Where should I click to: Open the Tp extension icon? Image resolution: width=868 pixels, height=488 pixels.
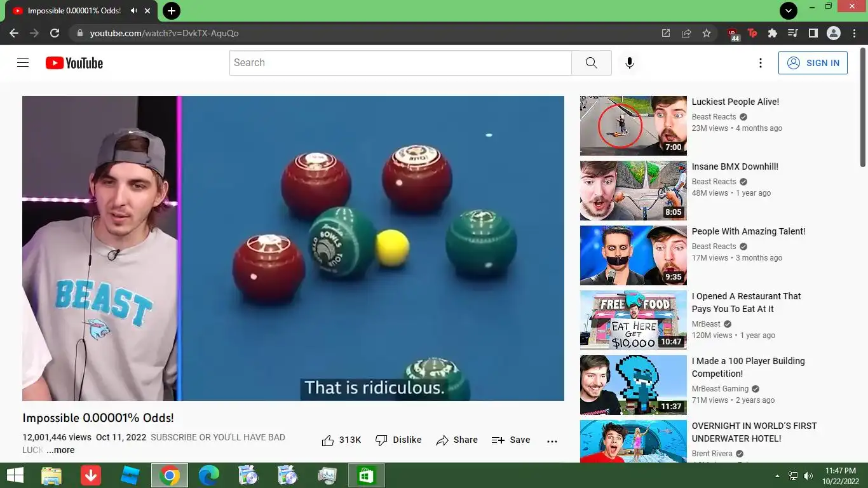(x=752, y=33)
